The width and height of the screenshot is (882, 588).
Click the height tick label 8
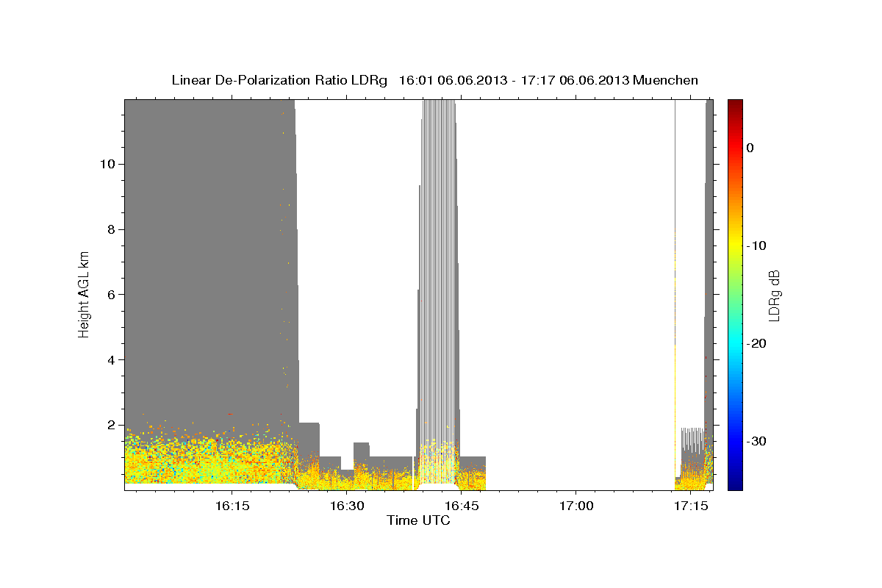[110, 229]
